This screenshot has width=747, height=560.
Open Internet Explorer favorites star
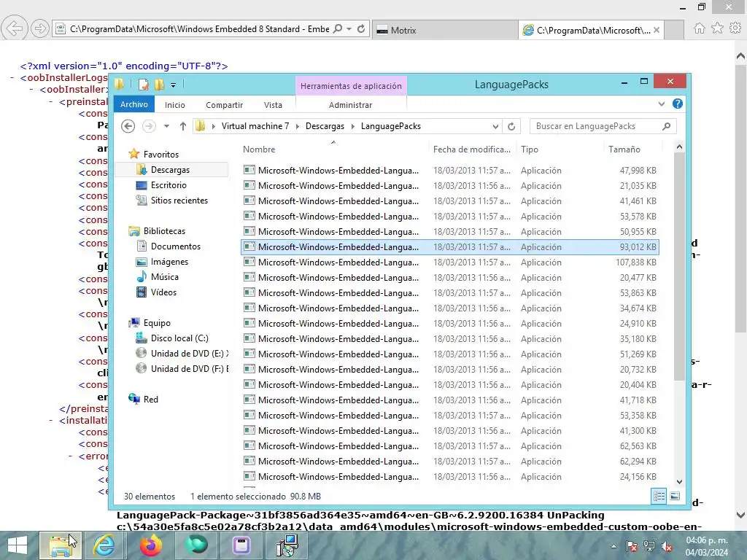(717, 28)
